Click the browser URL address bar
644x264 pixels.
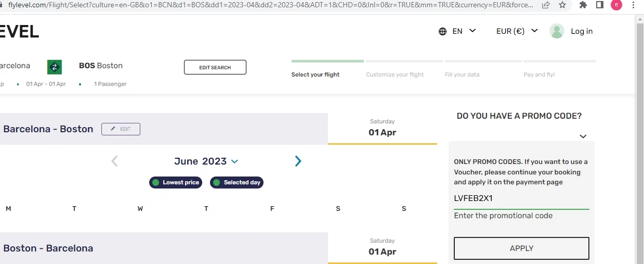click(271, 5)
